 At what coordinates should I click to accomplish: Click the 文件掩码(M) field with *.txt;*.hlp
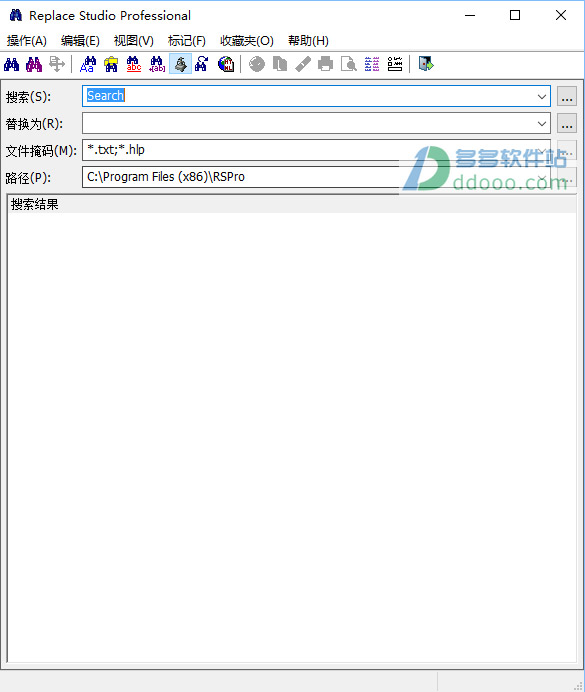click(x=316, y=150)
